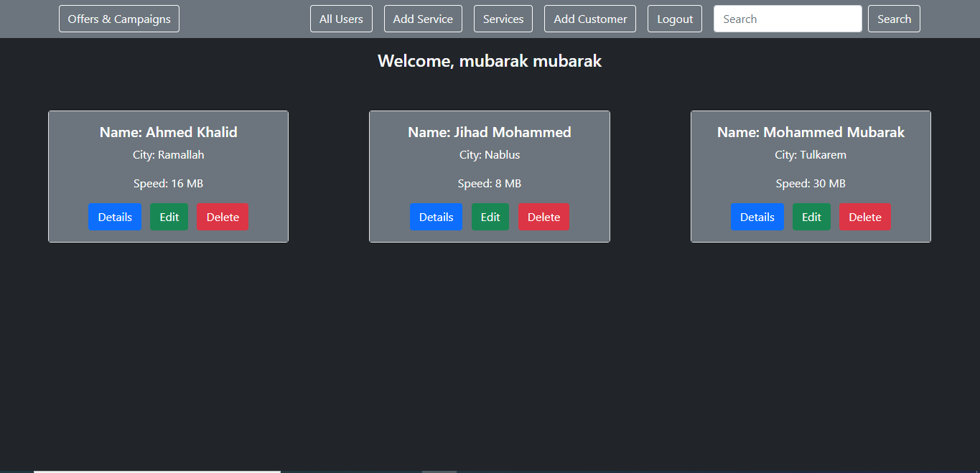Delete the Mohammed Mubarak customer
Viewport: 980px width, 473px height.
point(865,217)
